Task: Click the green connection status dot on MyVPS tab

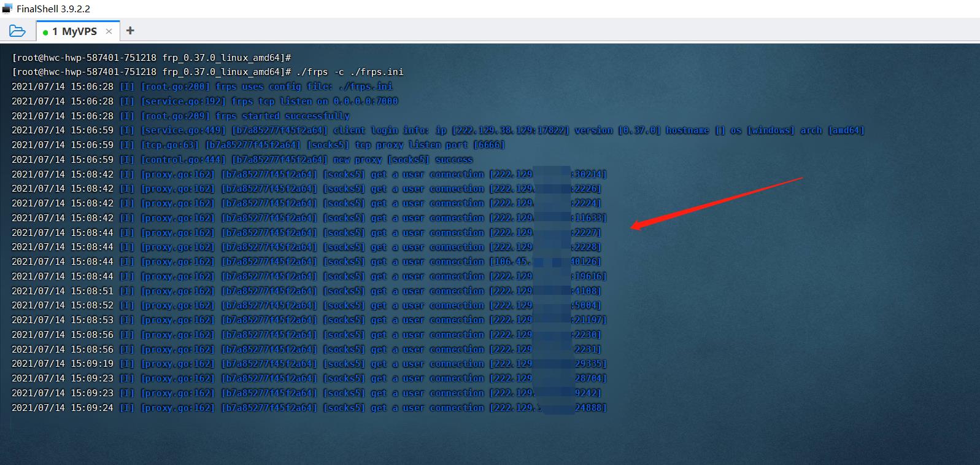Action: coord(45,32)
